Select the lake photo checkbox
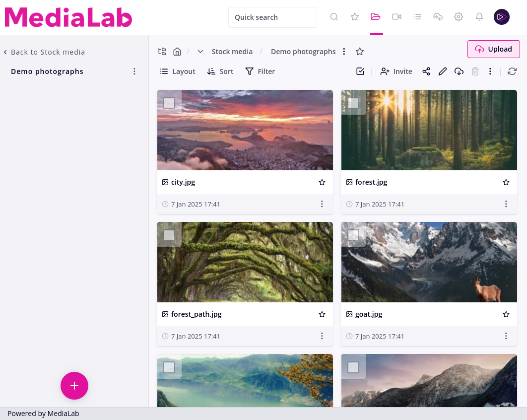Screen dimensions: 527x420 click(x=169, y=367)
